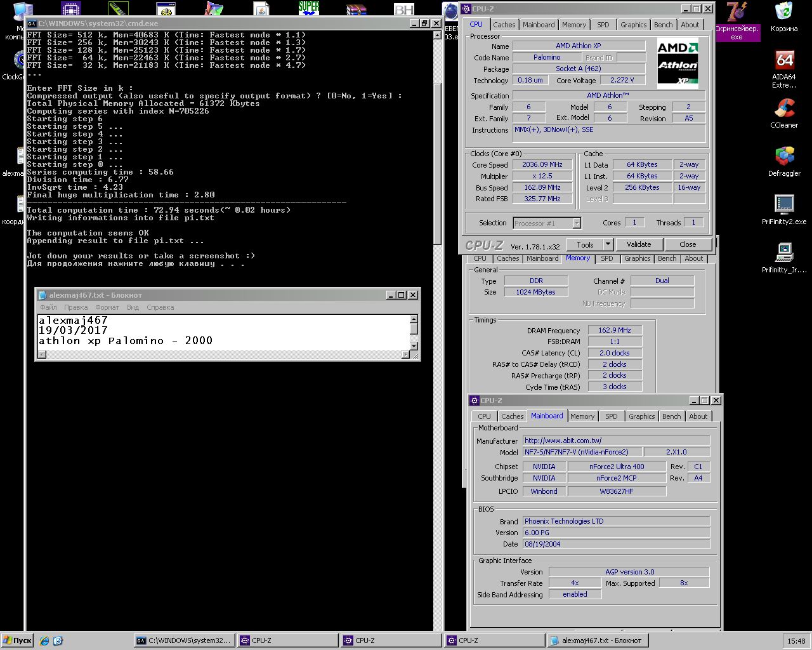Expand the Processor #1 selection combo box

point(577,223)
